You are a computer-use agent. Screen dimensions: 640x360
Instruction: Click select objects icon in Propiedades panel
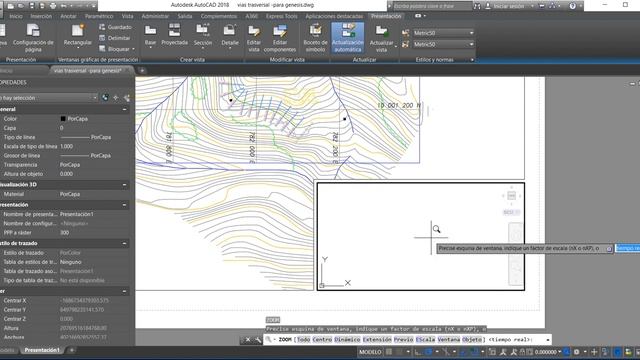click(116, 98)
